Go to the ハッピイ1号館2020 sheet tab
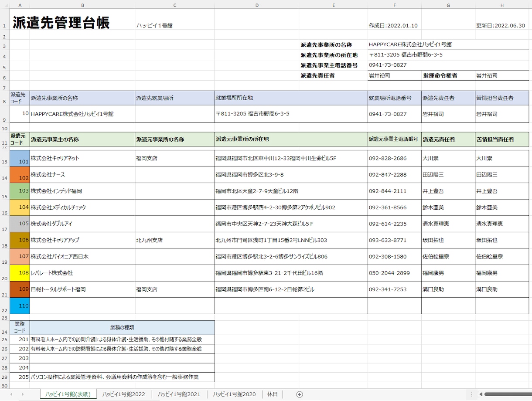532x401 pixels. 235,394
